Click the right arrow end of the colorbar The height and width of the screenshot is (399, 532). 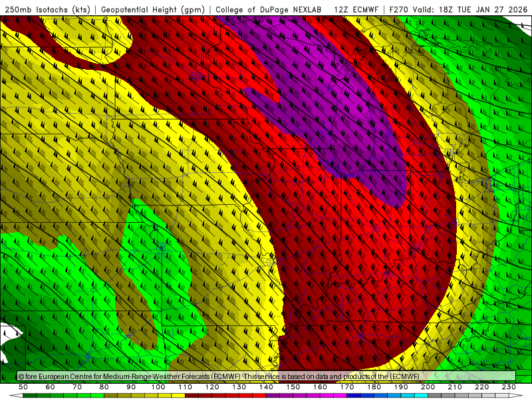pyautogui.click(x=516, y=396)
